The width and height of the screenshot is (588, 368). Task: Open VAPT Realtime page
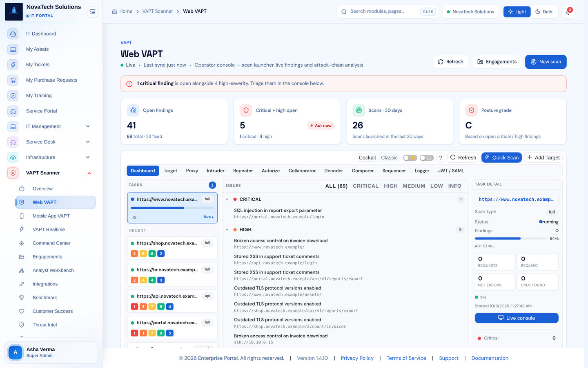56,229
